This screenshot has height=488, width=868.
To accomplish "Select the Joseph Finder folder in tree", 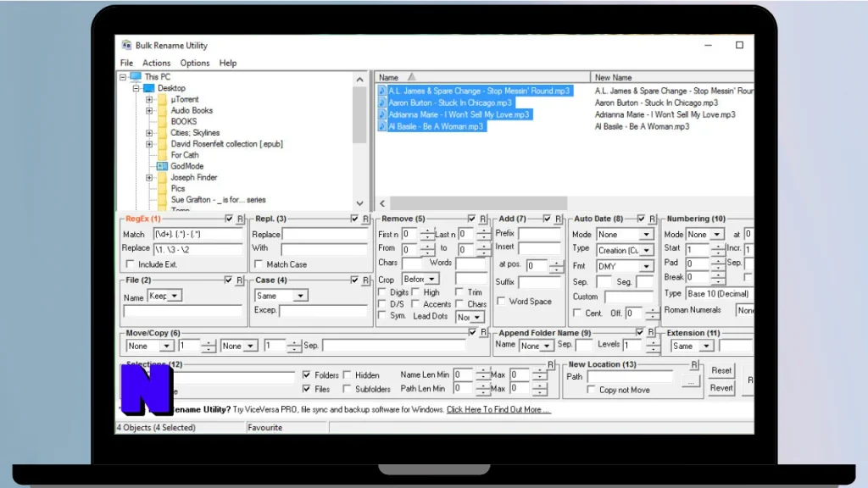I will click(x=194, y=178).
